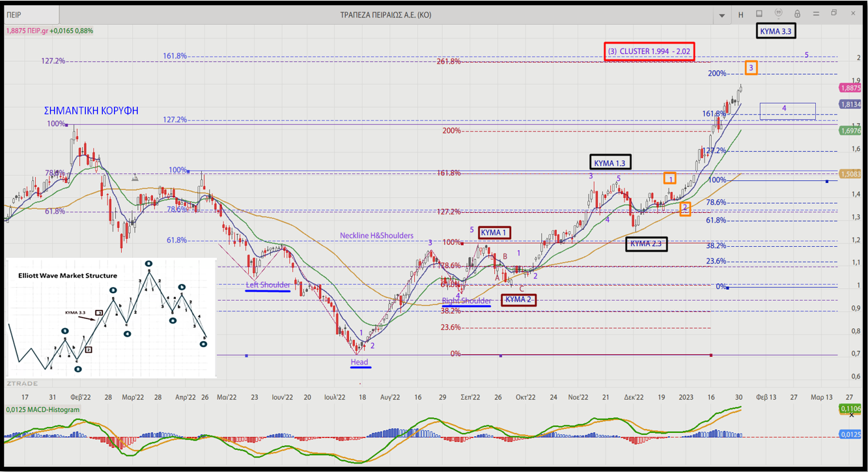
Task: Click the gray triangle marker on chart
Action: [x=135, y=177]
